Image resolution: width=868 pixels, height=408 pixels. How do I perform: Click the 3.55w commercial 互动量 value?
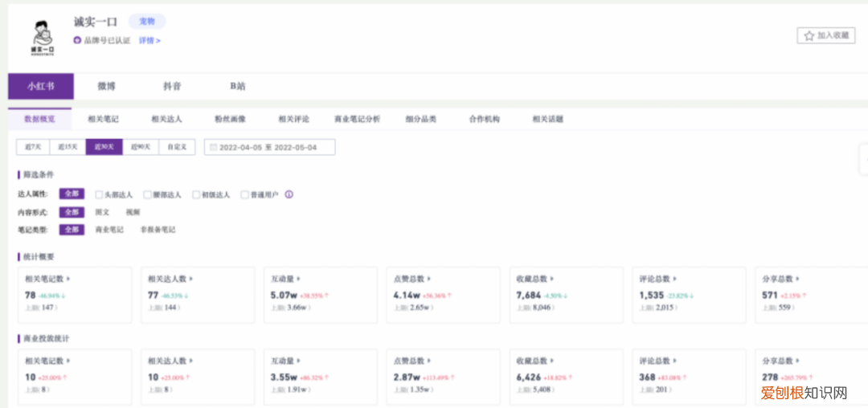(284, 377)
